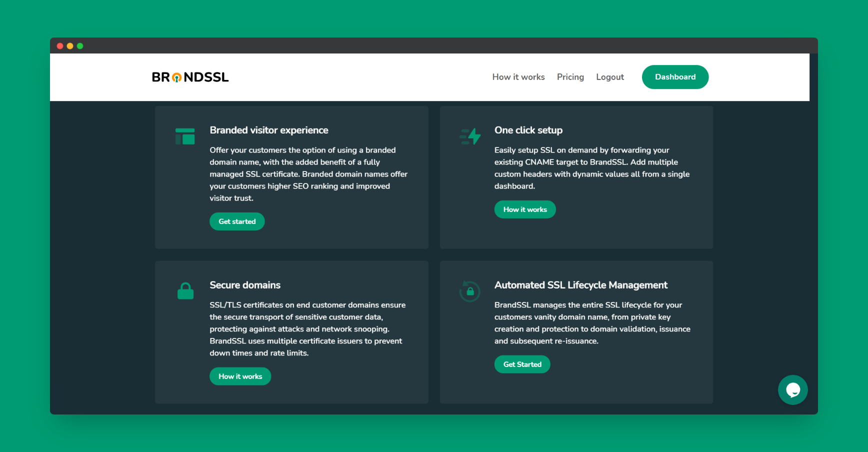Click Logout in the top navigation
Viewport: 868px width, 452px height.
610,77
